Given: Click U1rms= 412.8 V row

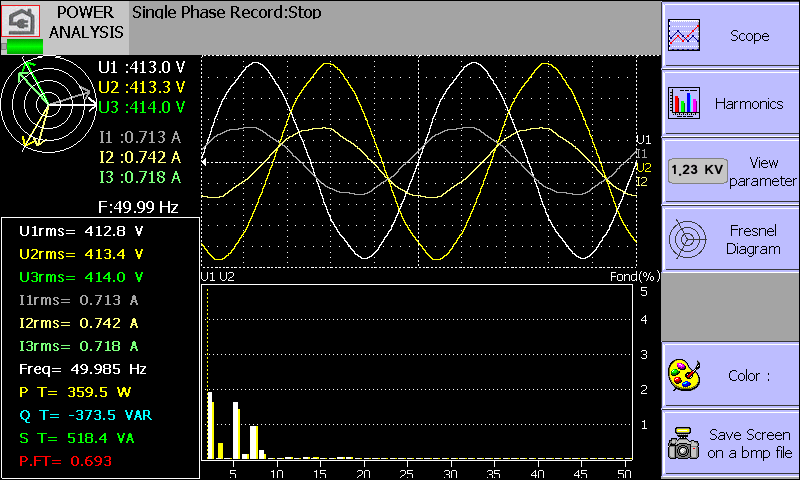Looking at the screenshot, I should click(81, 231).
